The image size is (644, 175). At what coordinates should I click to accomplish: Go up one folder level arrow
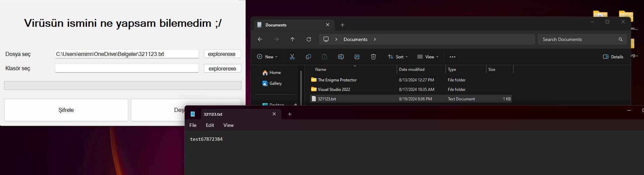293,39
